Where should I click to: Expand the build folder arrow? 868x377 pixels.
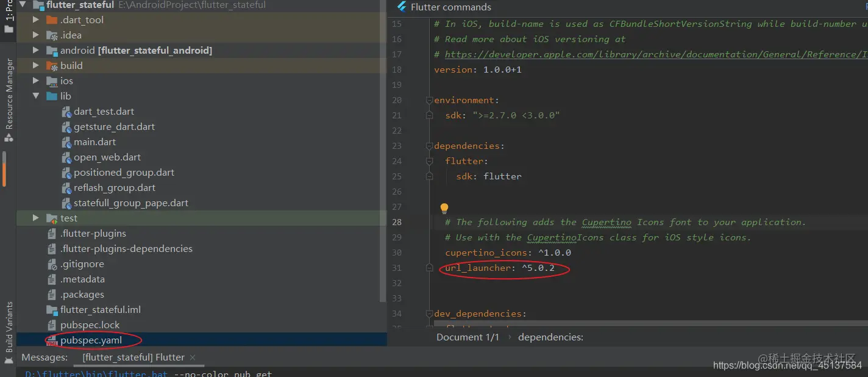pyautogui.click(x=35, y=65)
